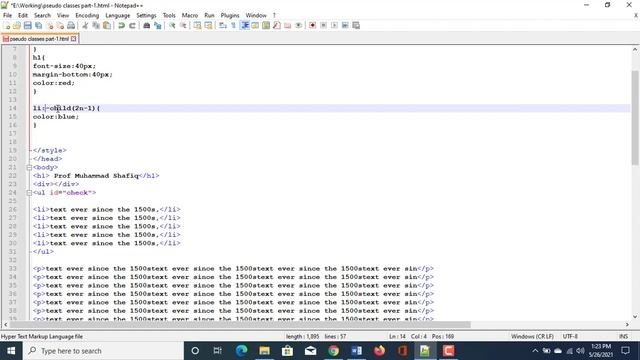640x360 pixels.
Task: Open the Search menu
Action: click(42, 15)
